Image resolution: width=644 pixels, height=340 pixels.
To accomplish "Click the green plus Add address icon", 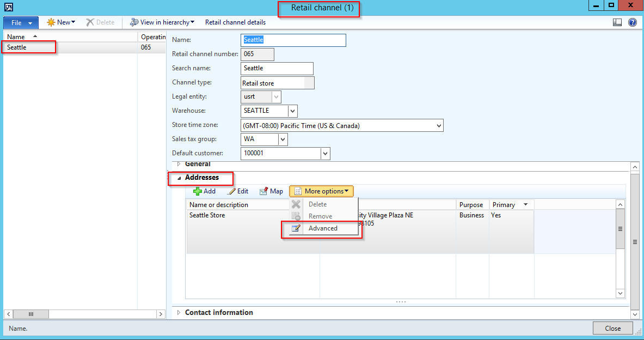I will coord(198,191).
